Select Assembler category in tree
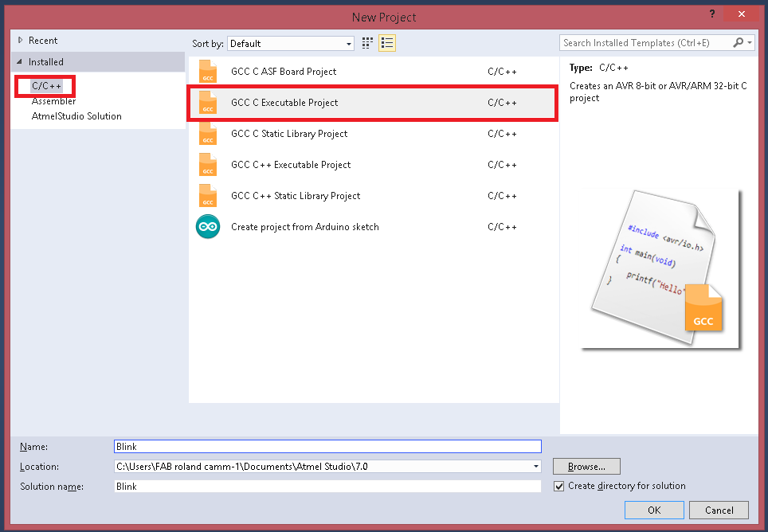Viewport: 768px width, 532px height. (54, 101)
